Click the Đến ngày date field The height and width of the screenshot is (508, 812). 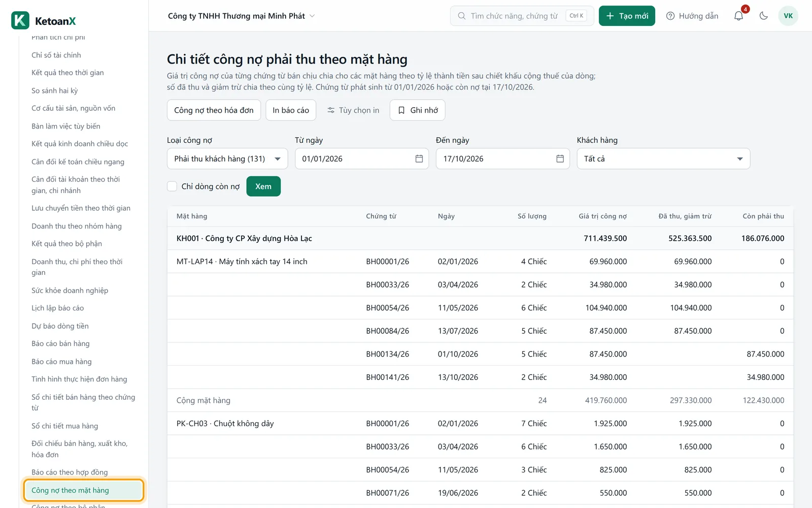[503, 158]
